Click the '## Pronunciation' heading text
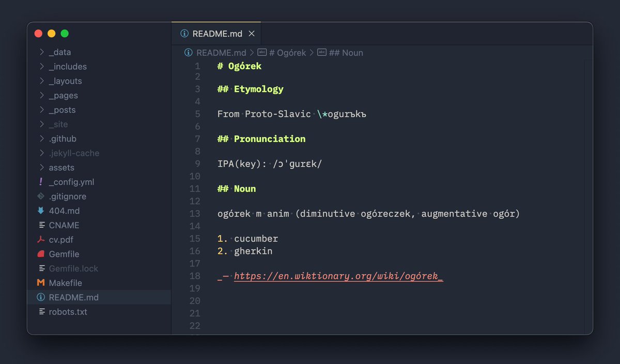This screenshot has height=364, width=620. [x=261, y=139]
